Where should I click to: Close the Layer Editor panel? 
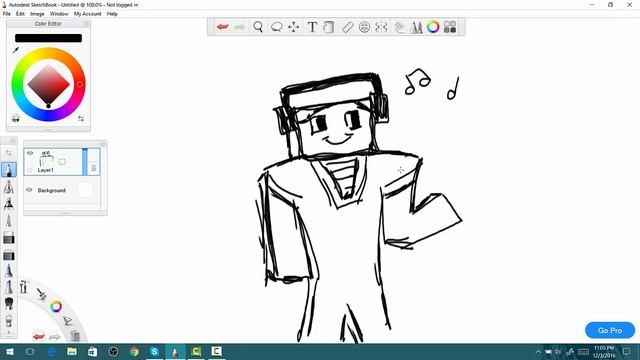(x=103, y=144)
